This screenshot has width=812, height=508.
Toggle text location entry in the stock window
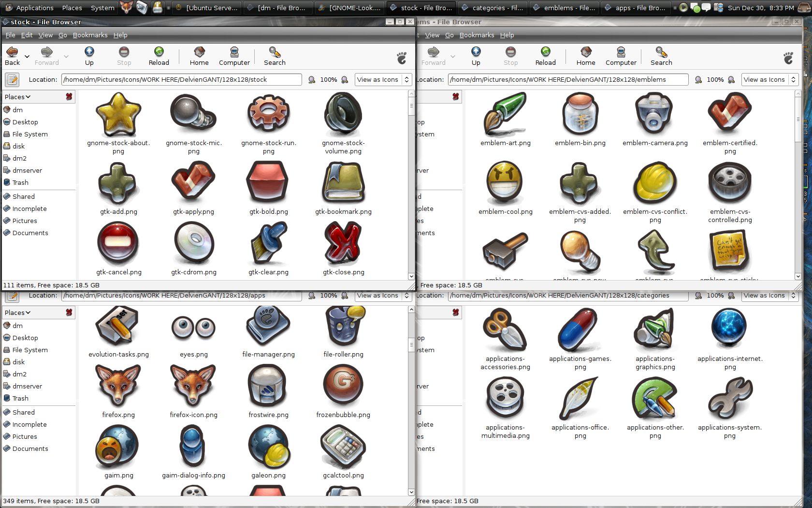click(x=13, y=79)
